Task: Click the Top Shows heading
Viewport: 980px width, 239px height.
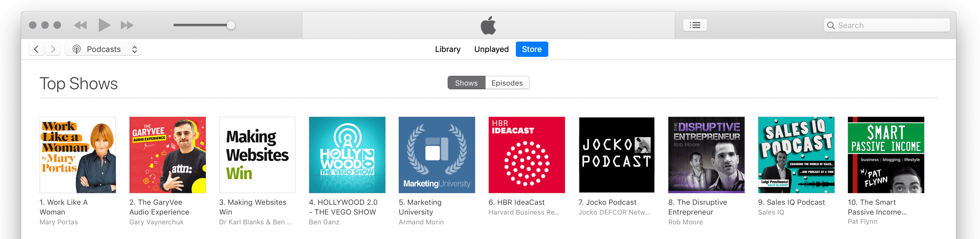Action: [x=79, y=84]
